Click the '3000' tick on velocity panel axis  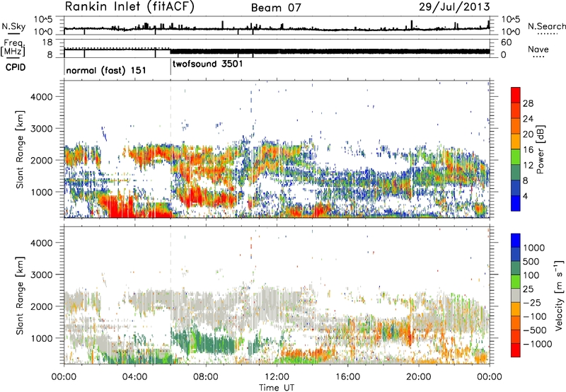(42, 275)
